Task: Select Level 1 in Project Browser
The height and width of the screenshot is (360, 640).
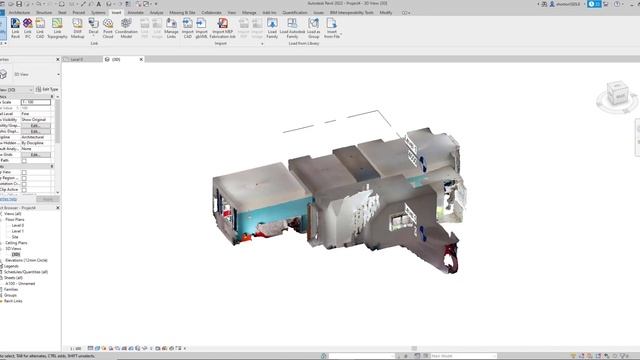Action: click(18, 231)
